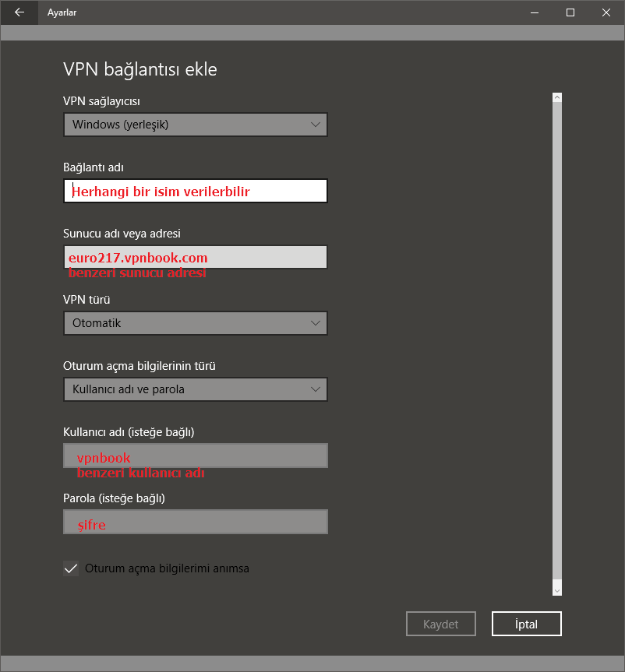Expand the VPN türü Otomatik dropdown
This screenshot has height=672, width=625.
(195, 323)
